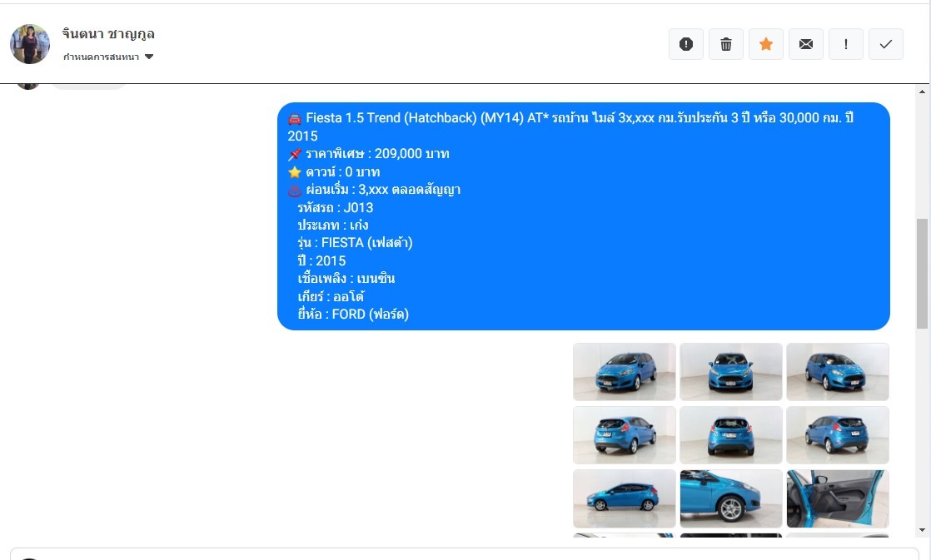Open the profile picture of จินตนา ชาญกูล
The width and height of the screenshot is (931, 560).
click(30, 44)
